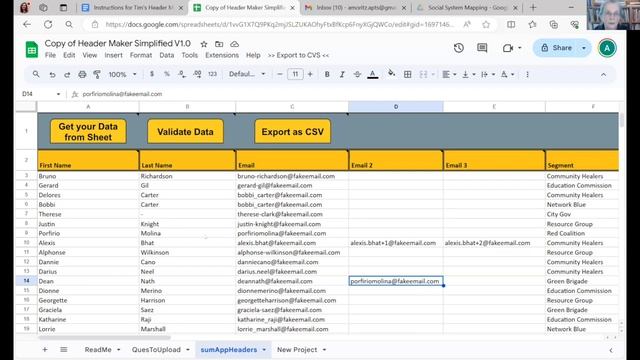Check the cloud document status icon
The width and height of the screenshot is (640, 360).
(234, 44)
